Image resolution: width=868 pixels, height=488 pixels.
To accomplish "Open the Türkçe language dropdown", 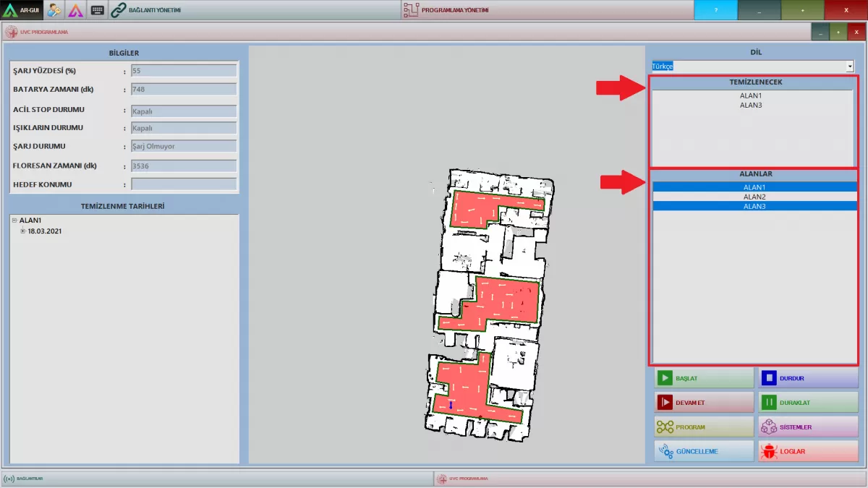I will click(849, 66).
